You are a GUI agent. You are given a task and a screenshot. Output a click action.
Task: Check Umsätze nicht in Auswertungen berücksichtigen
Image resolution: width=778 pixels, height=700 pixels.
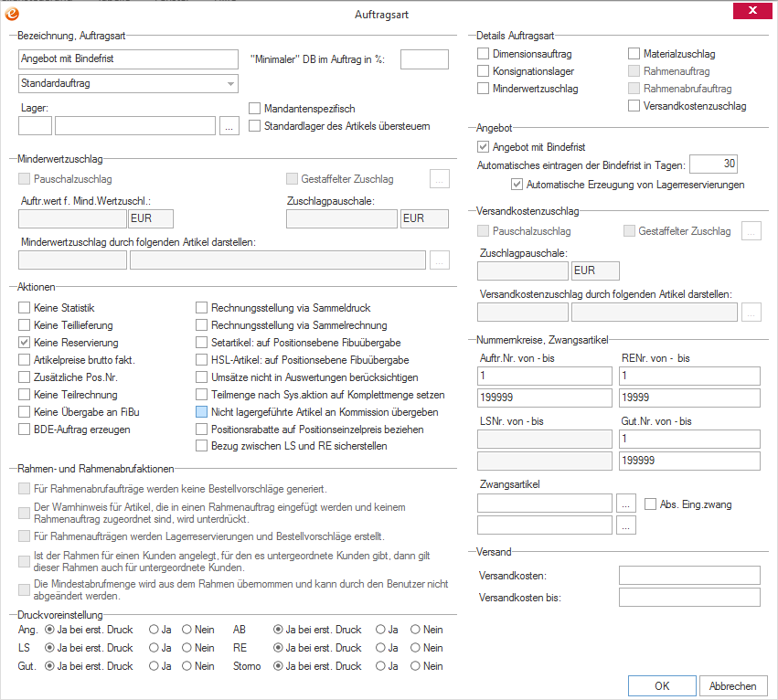201,377
